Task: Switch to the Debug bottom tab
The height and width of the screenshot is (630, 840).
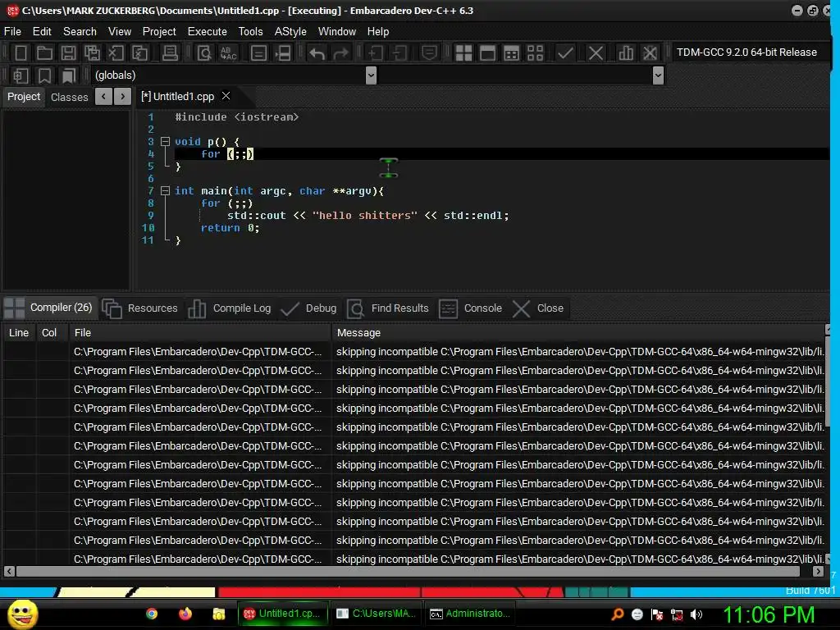Action: [x=308, y=308]
